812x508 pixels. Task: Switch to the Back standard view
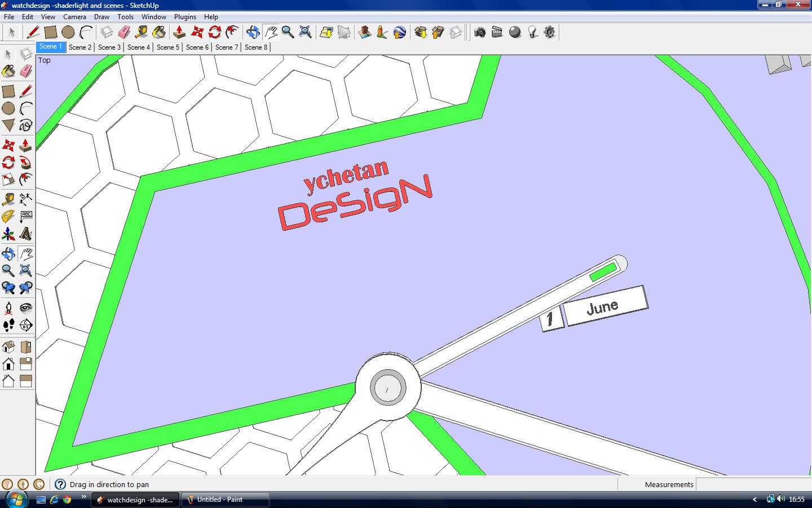coord(8,381)
